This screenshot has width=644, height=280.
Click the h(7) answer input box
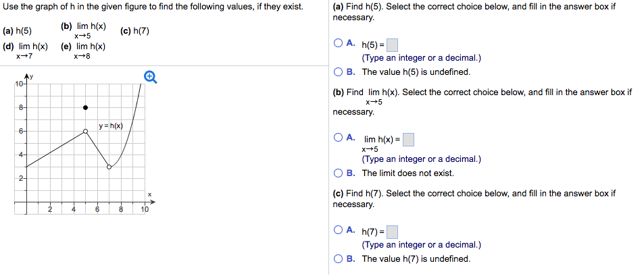(x=392, y=231)
